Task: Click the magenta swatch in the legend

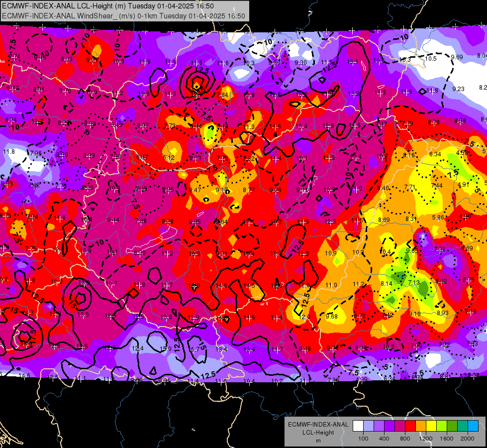Action: click(x=400, y=426)
